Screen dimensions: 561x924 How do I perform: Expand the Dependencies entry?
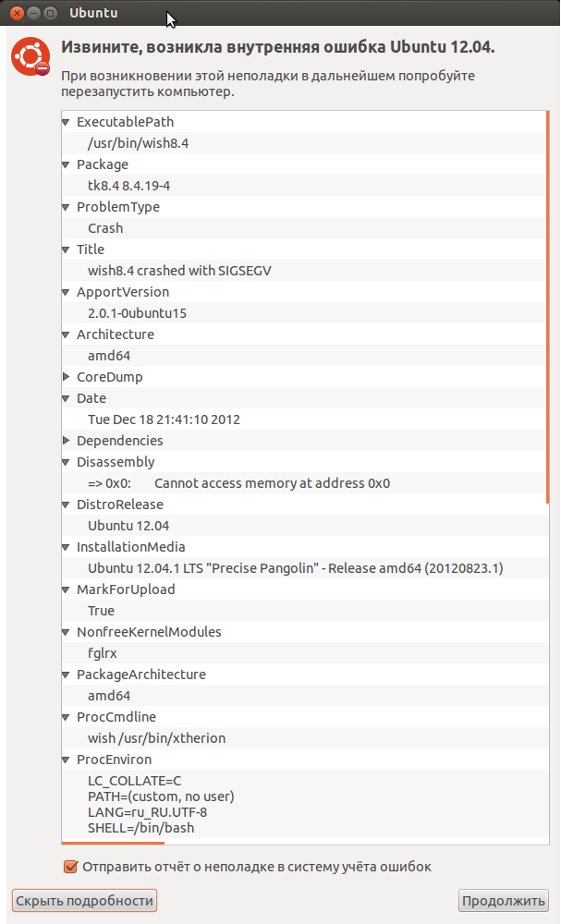point(66,440)
